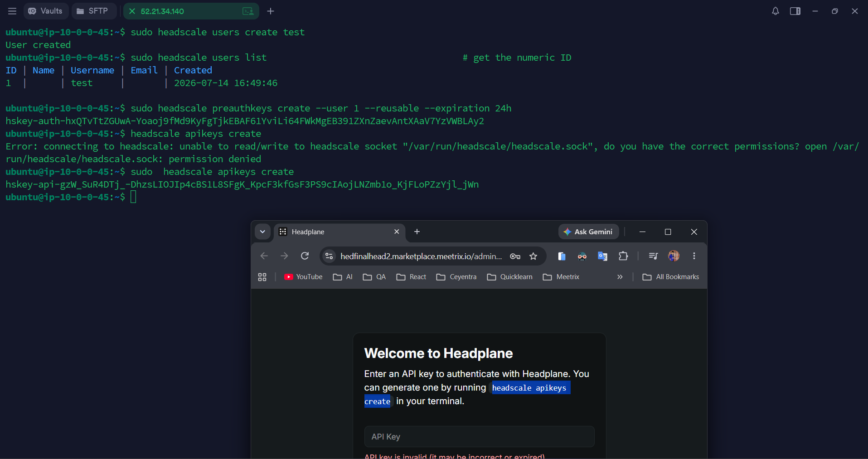This screenshot has width=868, height=459.
Task: Click the 'Email' column header in terminal
Action: point(144,70)
